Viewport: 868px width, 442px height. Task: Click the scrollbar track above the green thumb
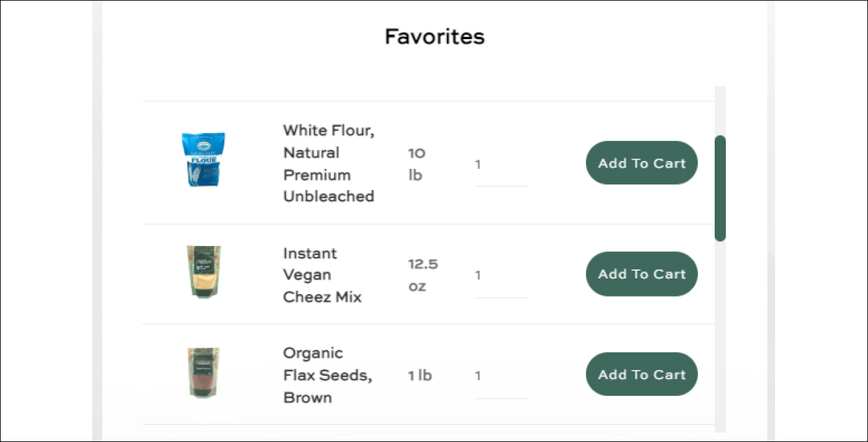[x=720, y=110]
